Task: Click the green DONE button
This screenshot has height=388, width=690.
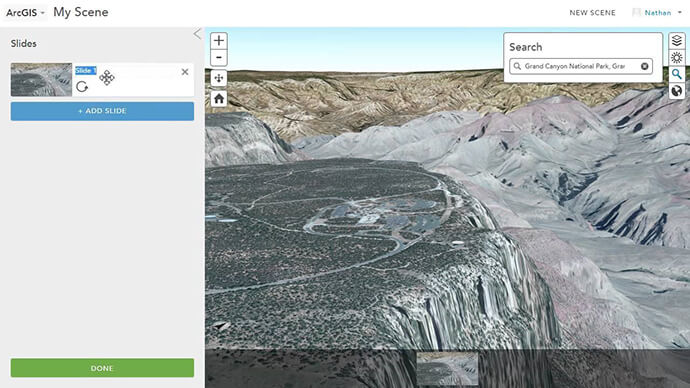Action: click(x=102, y=368)
